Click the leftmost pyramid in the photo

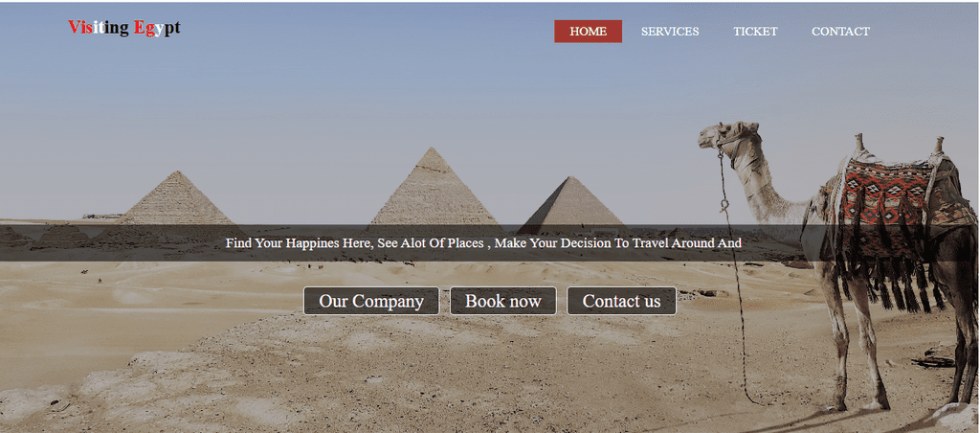[x=176, y=198]
